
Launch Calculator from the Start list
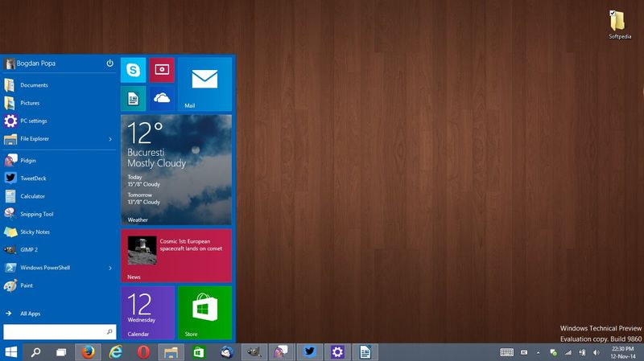[x=60, y=196]
